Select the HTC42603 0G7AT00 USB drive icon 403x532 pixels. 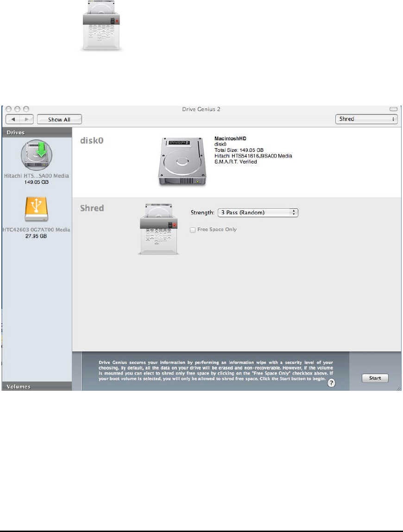36,209
